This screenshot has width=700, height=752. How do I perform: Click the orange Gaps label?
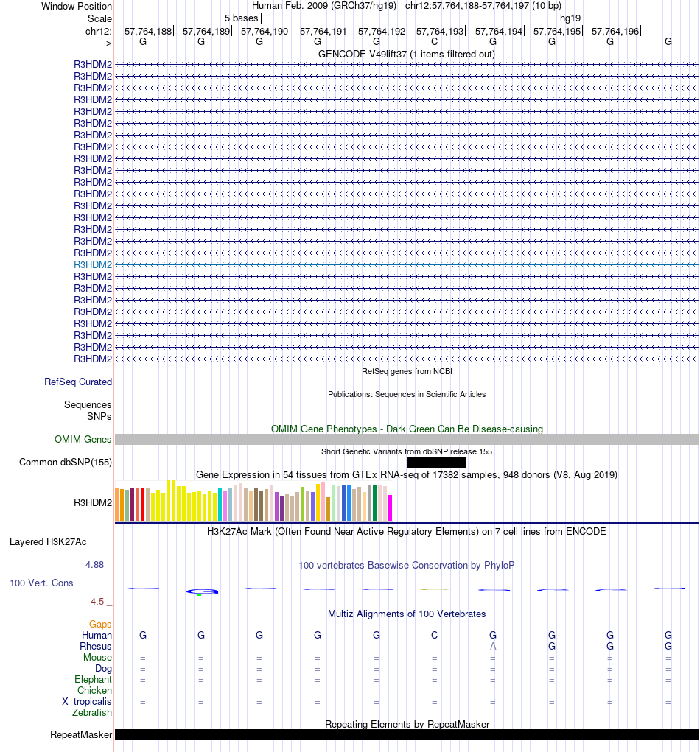pos(100,624)
